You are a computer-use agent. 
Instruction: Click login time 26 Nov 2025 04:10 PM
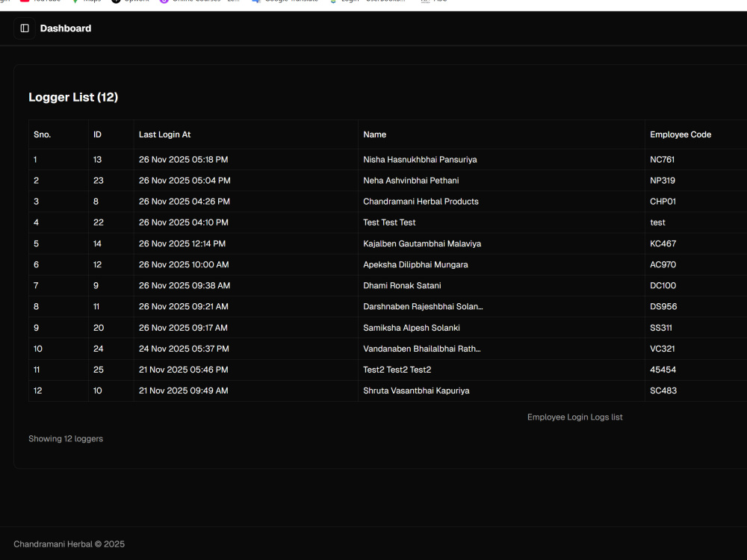(184, 223)
